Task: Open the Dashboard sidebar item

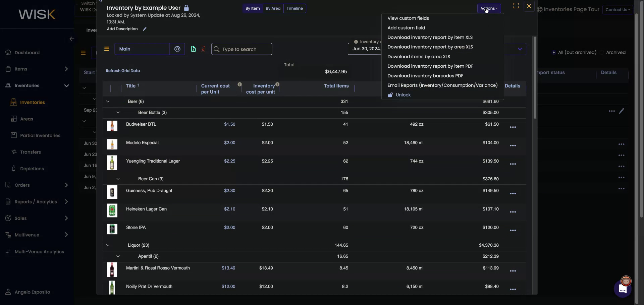Action: click(27, 53)
